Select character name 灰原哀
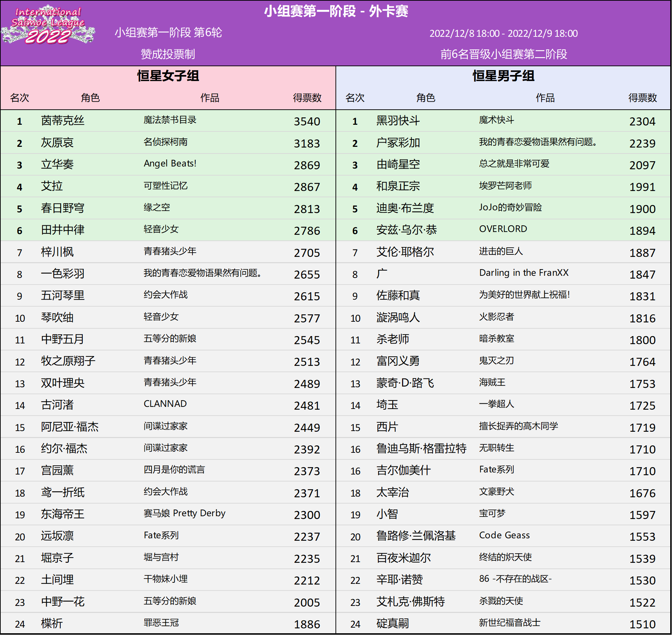 (57, 143)
